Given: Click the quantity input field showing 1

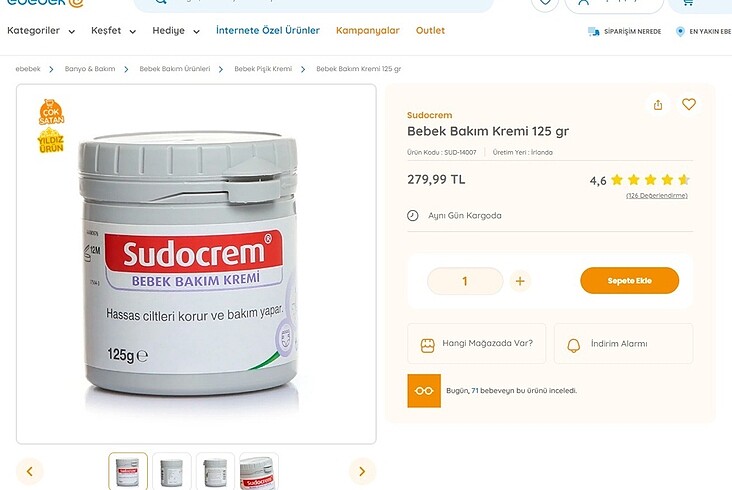Looking at the screenshot, I should click(x=465, y=281).
